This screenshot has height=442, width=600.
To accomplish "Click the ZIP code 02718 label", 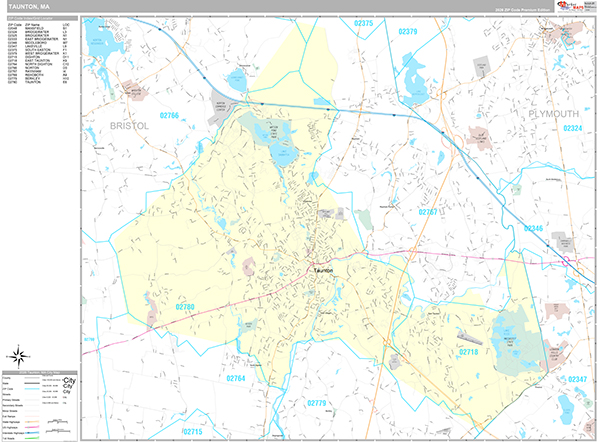I will [468, 352].
